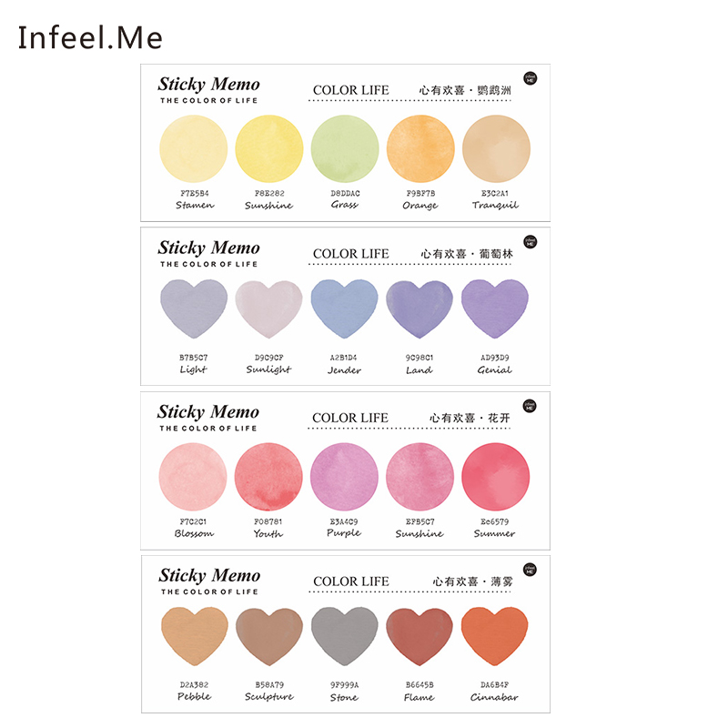Image resolution: width=728 pixels, height=728 pixels.
Task: Click the Infeel.Me brand logo text
Action: pyautogui.click(x=90, y=37)
